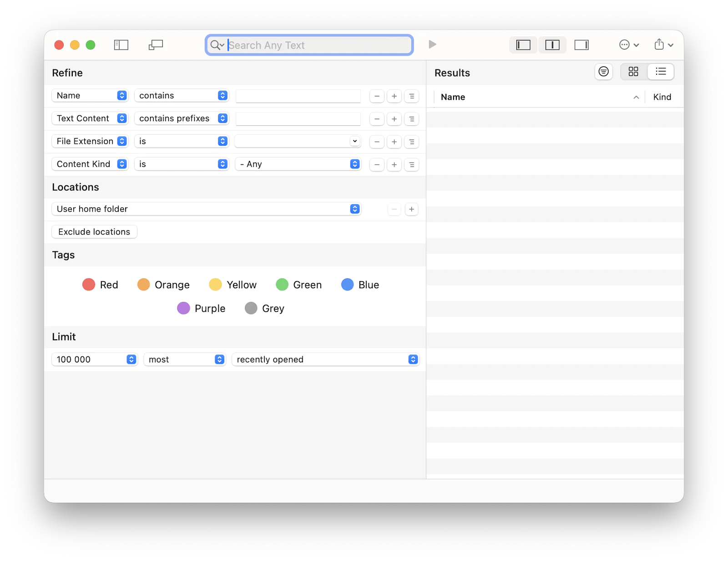The image size is (728, 561).
Task: Switch results to grid view icon
Action: [x=633, y=71]
